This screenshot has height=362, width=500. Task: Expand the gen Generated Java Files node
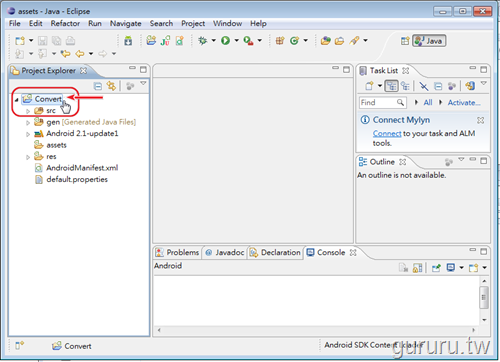28,123
